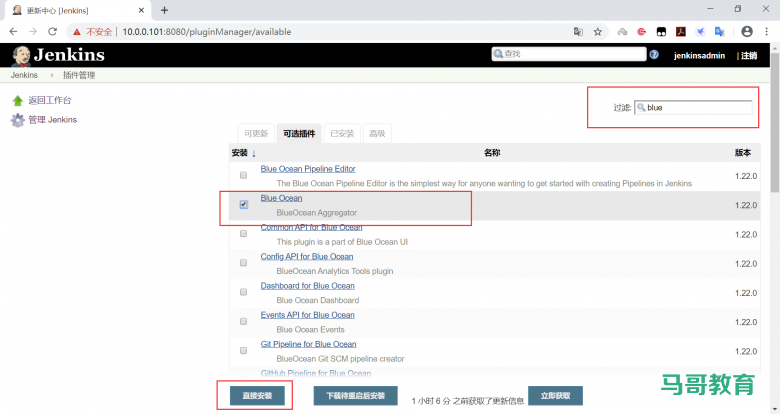780x414 pixels.
Task: Click the 版本 column header
Action: [x=743, y=153]
